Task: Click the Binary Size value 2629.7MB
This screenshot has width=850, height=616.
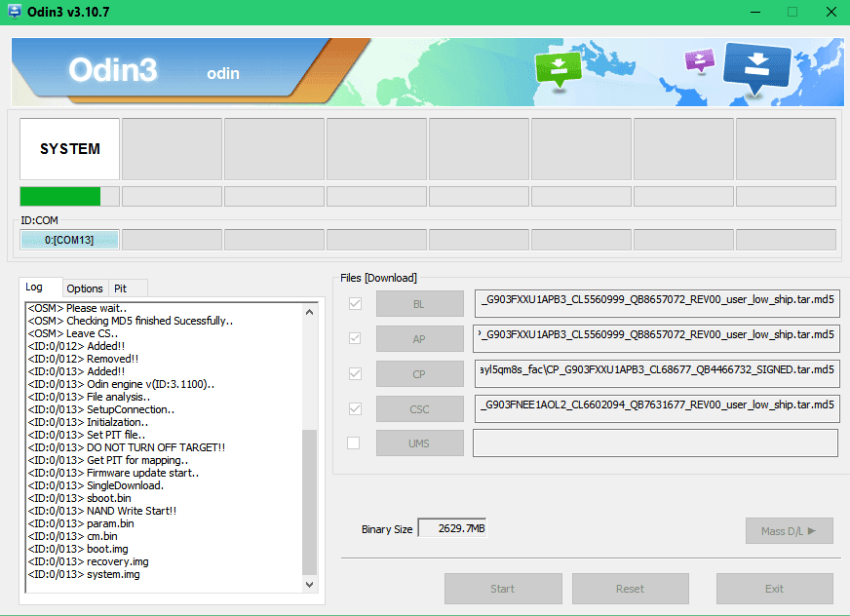Action: pyautogui.click(x=452, y=528)
